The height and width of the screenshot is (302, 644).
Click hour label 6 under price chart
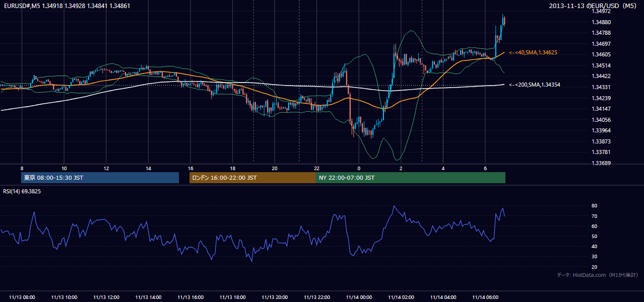[x=485, y=168]
